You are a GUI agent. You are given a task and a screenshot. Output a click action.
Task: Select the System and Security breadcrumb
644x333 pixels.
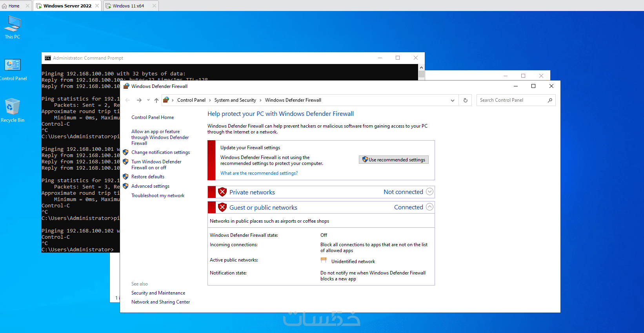pyautogui.click(x=235, y=100)
